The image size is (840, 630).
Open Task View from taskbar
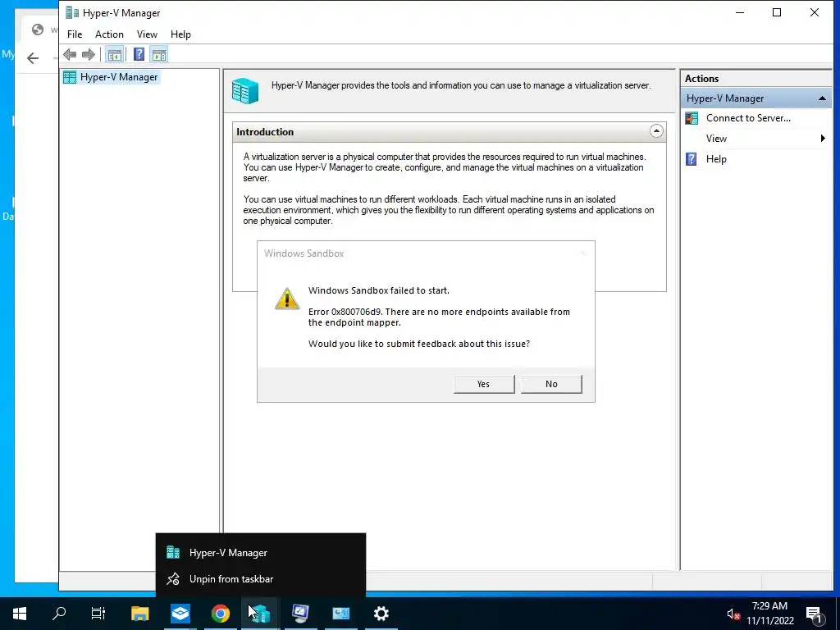tap(98, 614)
